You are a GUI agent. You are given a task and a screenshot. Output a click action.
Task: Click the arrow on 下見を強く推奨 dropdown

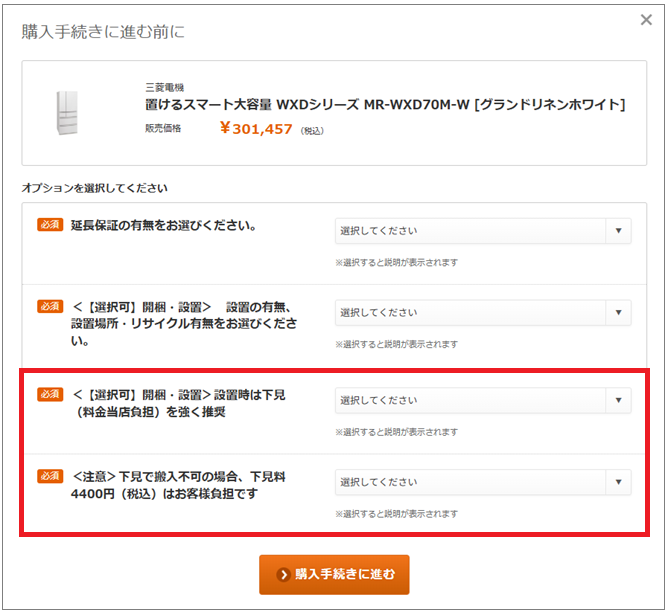tap(618, 400)
